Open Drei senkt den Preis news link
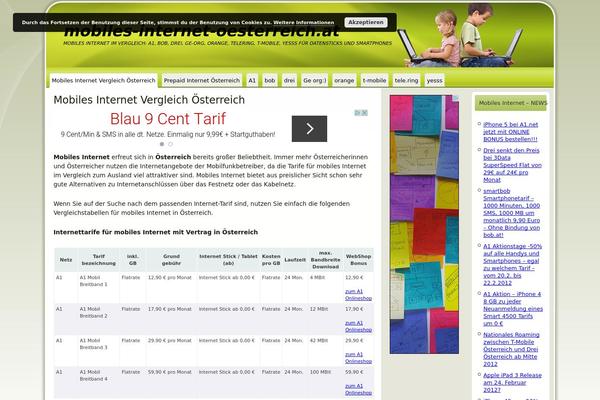This screenshot has height=400, width=600. click(512, 165)
